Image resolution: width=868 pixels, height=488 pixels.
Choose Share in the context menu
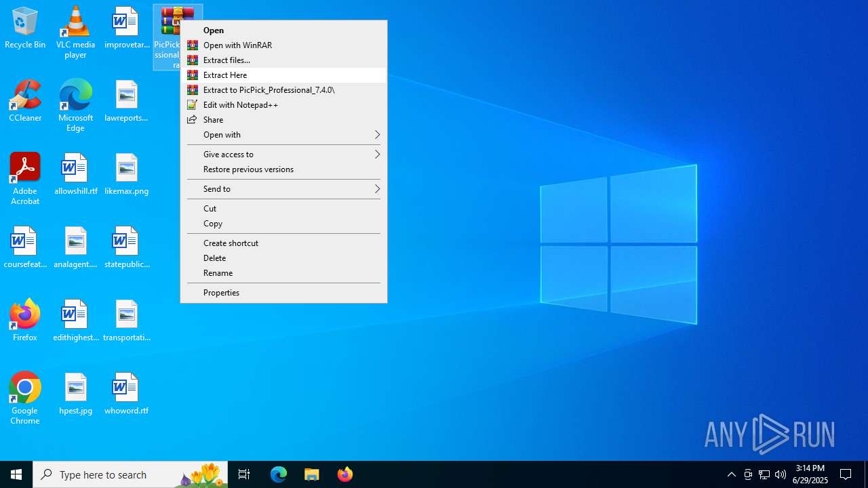283,120
